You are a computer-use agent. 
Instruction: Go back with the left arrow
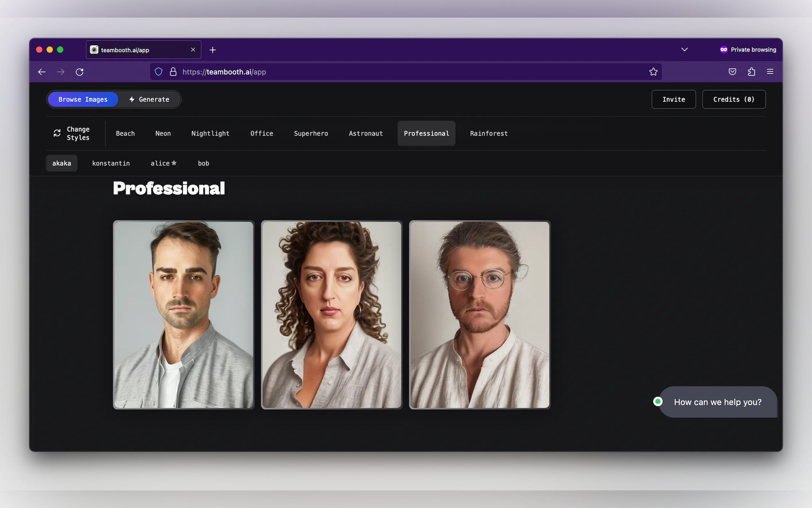coord(42,72)
